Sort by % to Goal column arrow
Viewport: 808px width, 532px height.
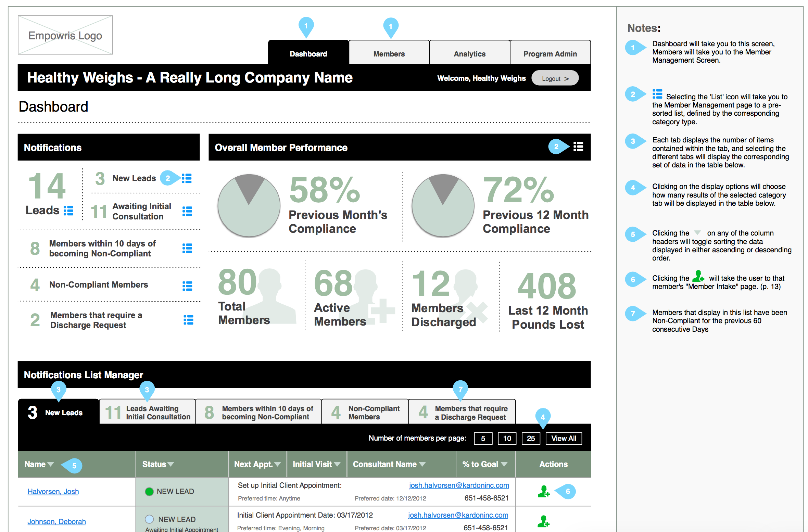pos(504,464)
